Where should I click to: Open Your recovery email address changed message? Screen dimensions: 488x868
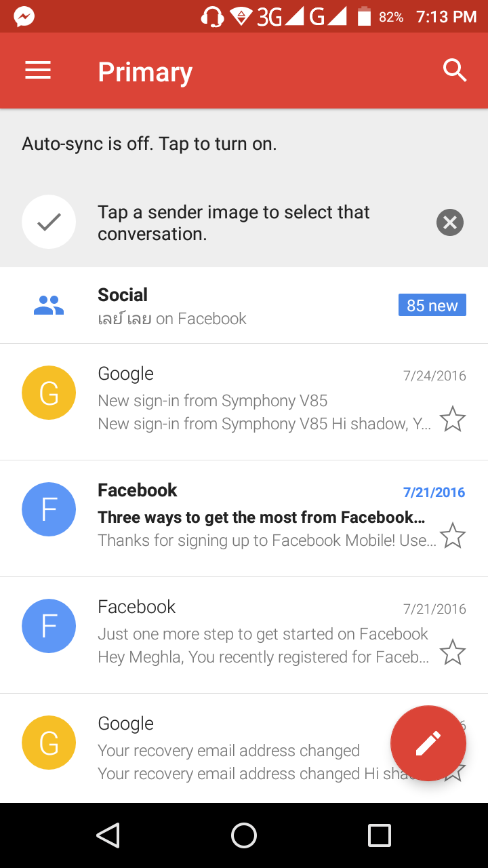[x=230, y=751]
